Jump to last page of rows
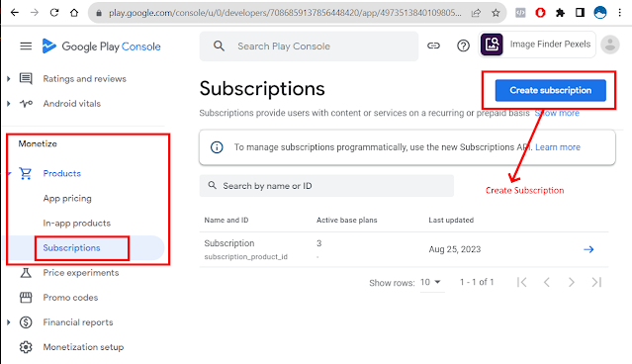 click(x=596, y=282)
